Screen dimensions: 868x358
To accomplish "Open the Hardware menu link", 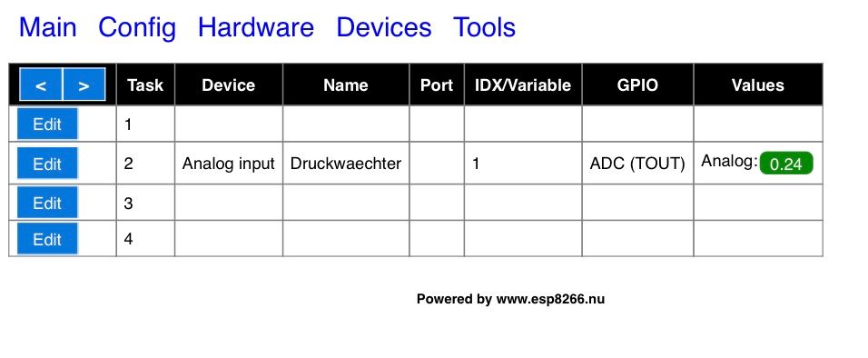I will pos(256,27).
